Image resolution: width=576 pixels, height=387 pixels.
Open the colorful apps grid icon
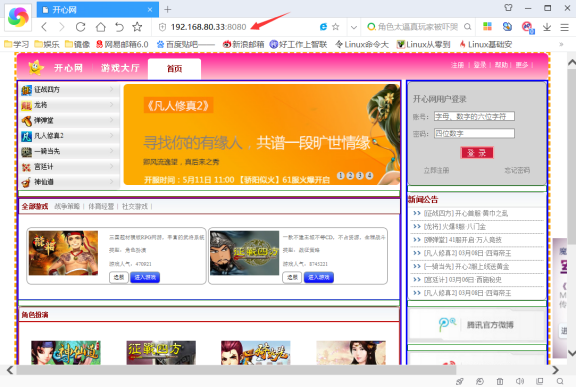pos(487,26)
